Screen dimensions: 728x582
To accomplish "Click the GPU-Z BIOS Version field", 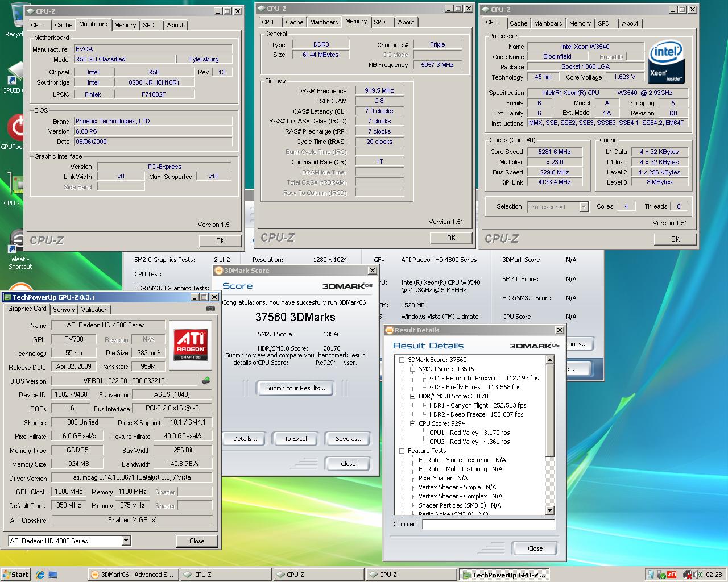I will click(125, 381).
